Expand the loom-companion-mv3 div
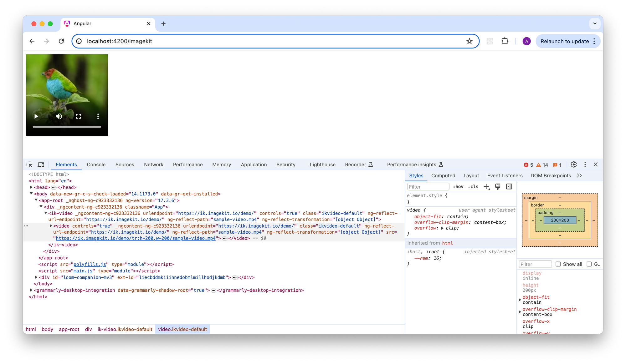This screenshot has width=626, height=364. pos(36,277)
